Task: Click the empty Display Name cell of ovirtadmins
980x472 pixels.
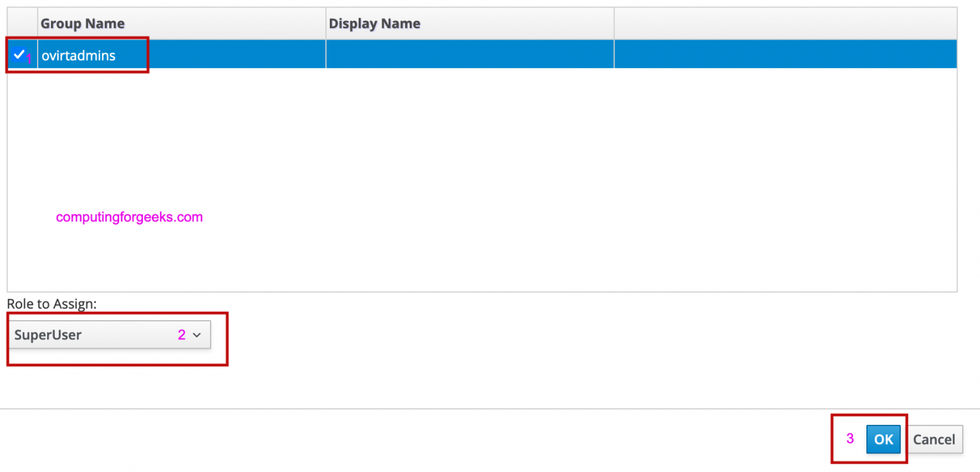Action: [x=469, y=54]
